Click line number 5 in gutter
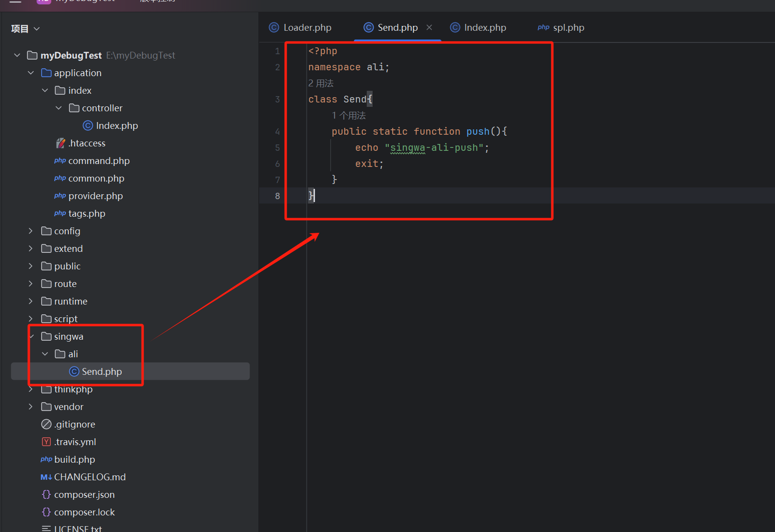The image size is (775, 532). point(277,148)
